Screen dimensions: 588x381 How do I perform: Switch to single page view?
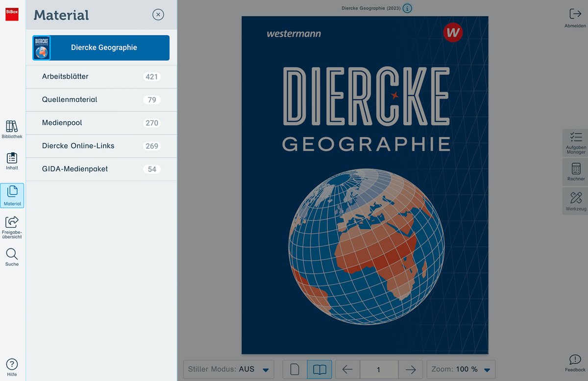coord(295,369)
